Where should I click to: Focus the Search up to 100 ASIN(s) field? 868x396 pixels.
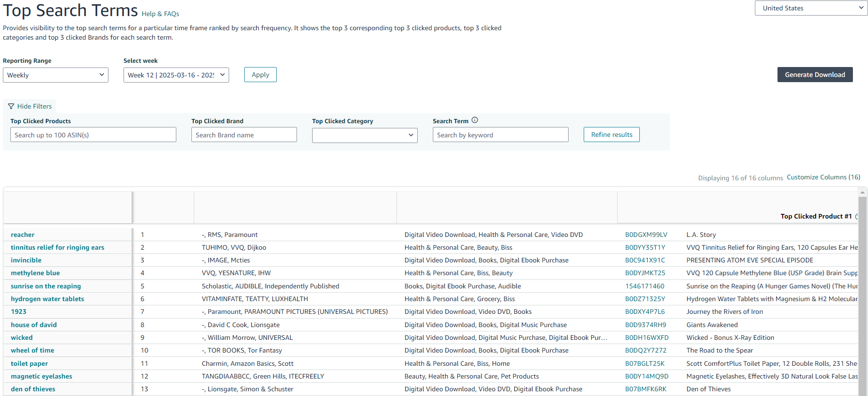(x=93, y=135)
